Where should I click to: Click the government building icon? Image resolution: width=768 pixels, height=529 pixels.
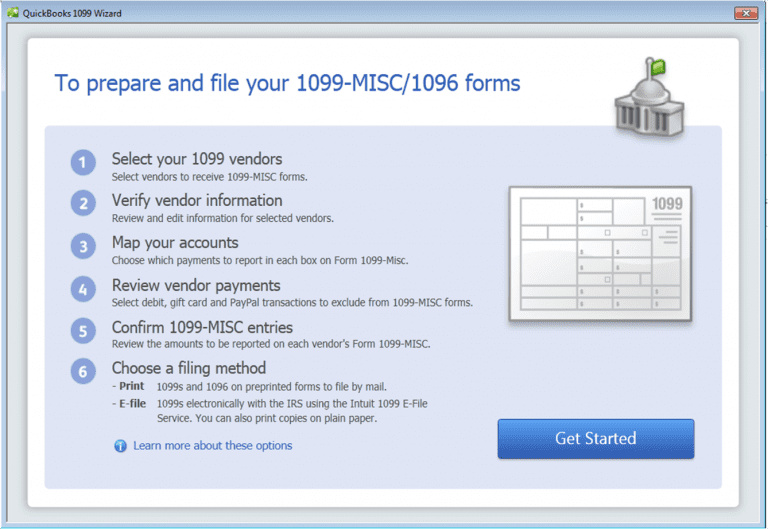[x=649, y=98]
